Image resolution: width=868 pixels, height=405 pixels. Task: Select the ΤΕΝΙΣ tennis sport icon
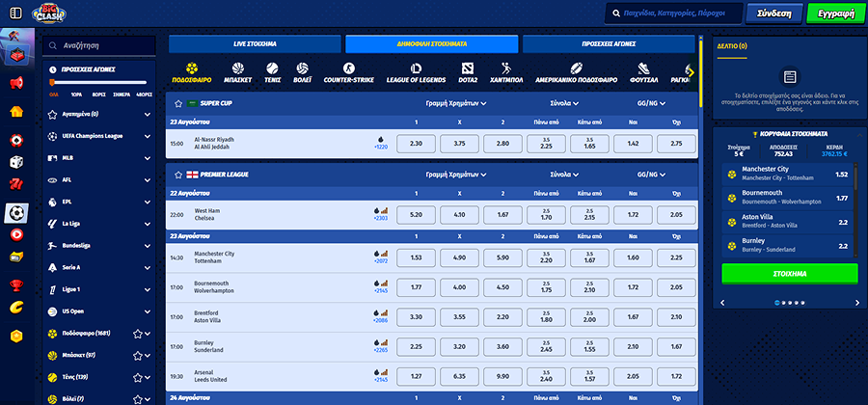(272, 72)
